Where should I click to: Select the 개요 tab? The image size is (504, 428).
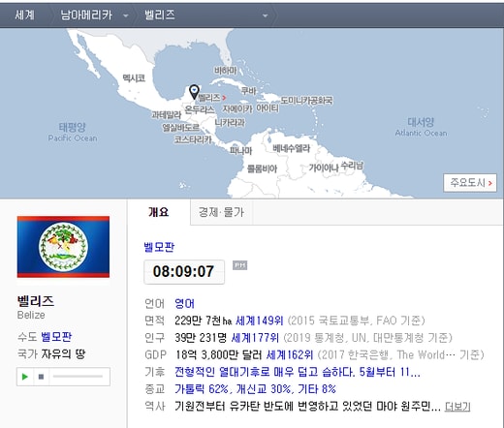[159, 212]
